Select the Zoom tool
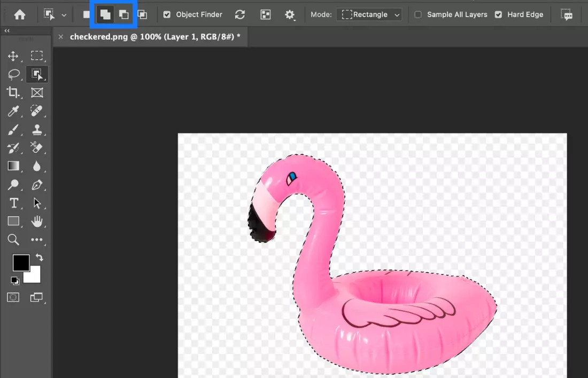This screenshot has width=588, height=378. [13, 239]
